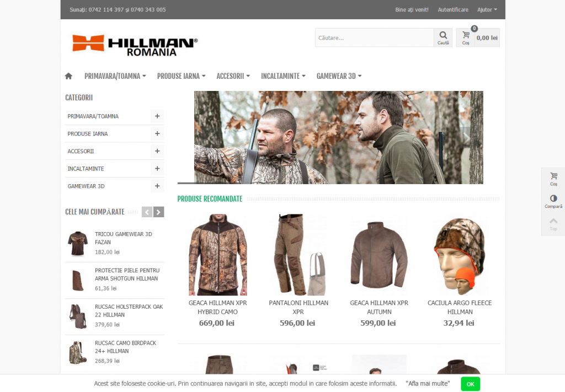This screenshot has height=392, width=565.
Task: Accept cookies with the OK button
Action: coord(470,384)
